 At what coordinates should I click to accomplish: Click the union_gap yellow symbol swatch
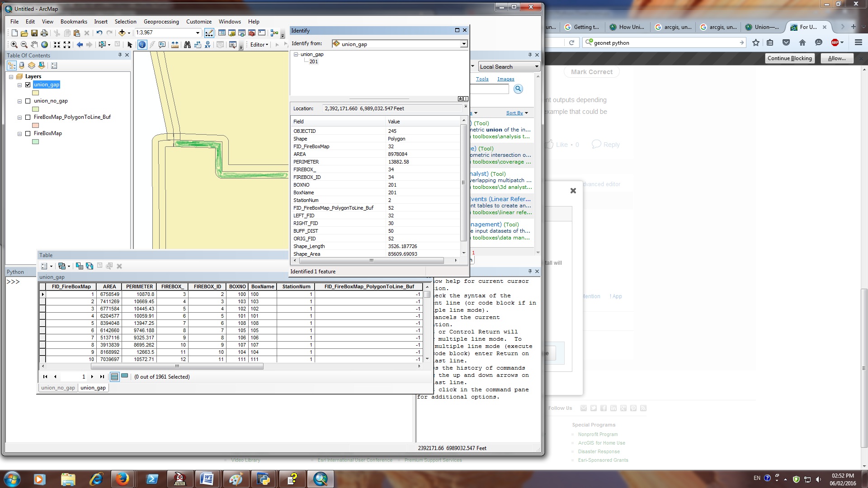click(x=36, y=93)
